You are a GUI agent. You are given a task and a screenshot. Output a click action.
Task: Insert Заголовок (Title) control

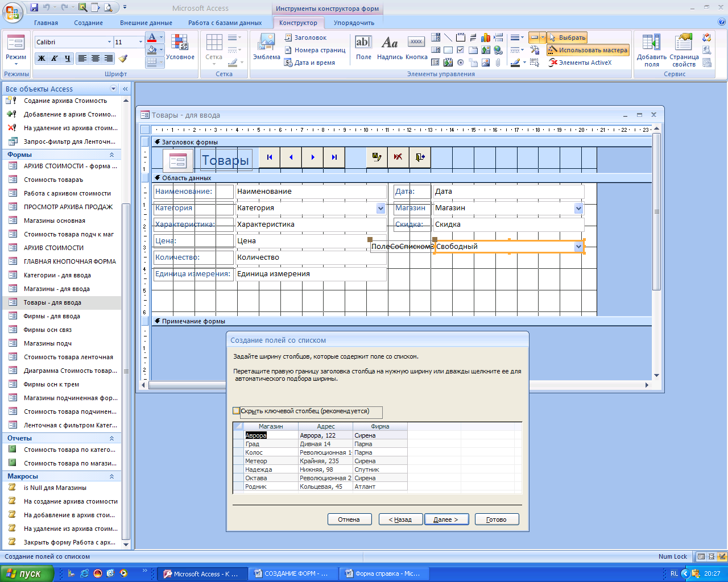click(305, 38)
